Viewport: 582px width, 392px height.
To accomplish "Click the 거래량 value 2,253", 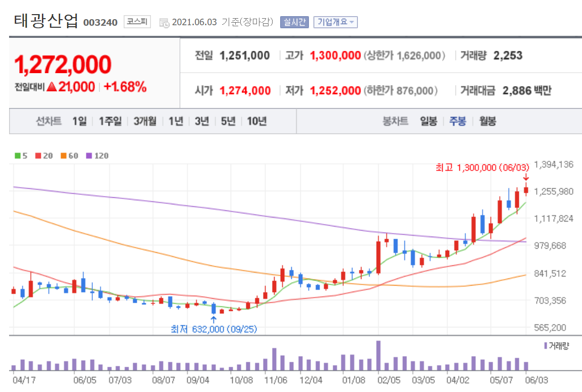I will (508, 55).
